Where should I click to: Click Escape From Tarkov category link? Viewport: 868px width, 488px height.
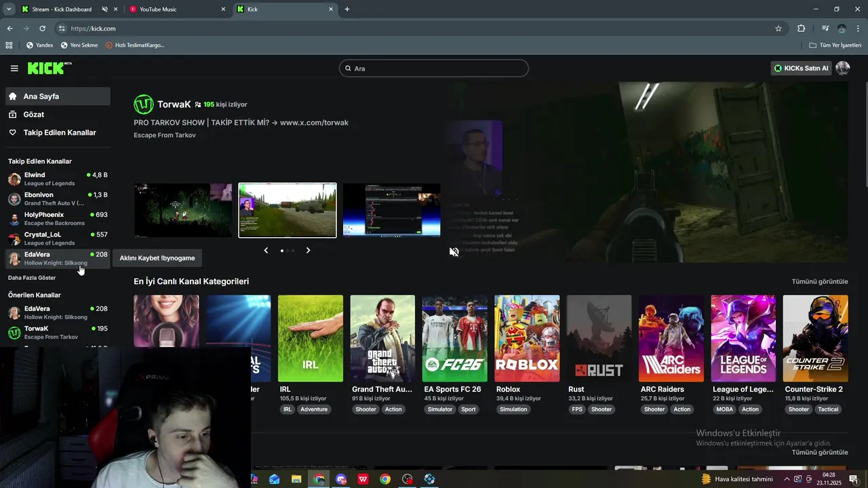click(165, 136)
